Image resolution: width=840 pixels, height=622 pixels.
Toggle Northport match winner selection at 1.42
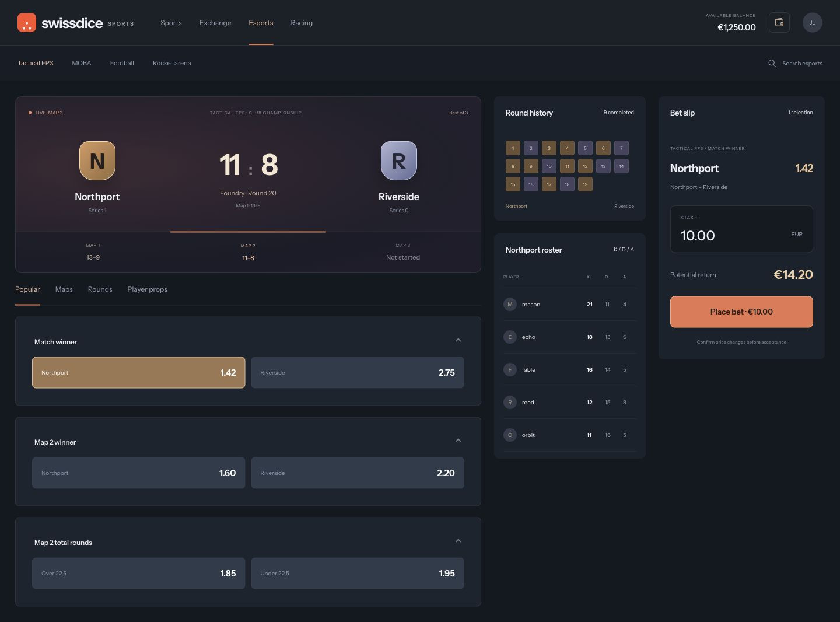pyautogui.click(x=139, y=372)
